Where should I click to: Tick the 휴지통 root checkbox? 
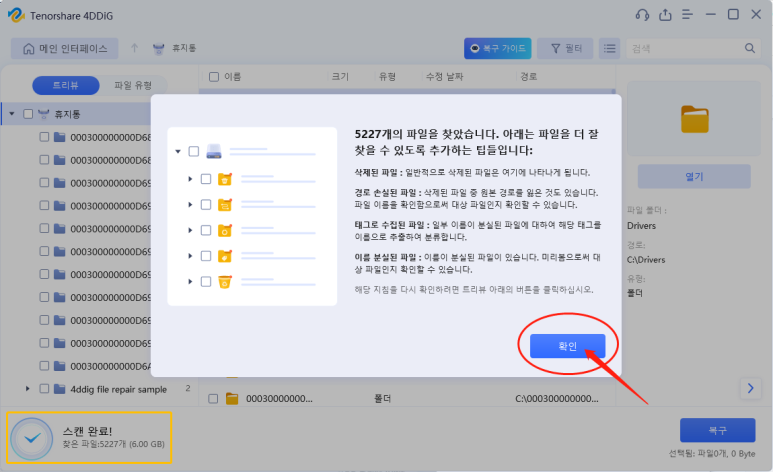click(x=28, y=114)
